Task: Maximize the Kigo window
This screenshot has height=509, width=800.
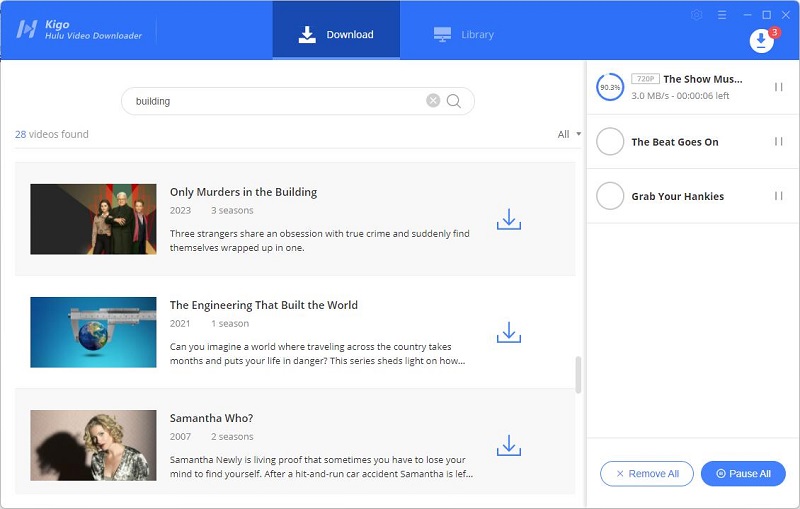Action: 766,15
